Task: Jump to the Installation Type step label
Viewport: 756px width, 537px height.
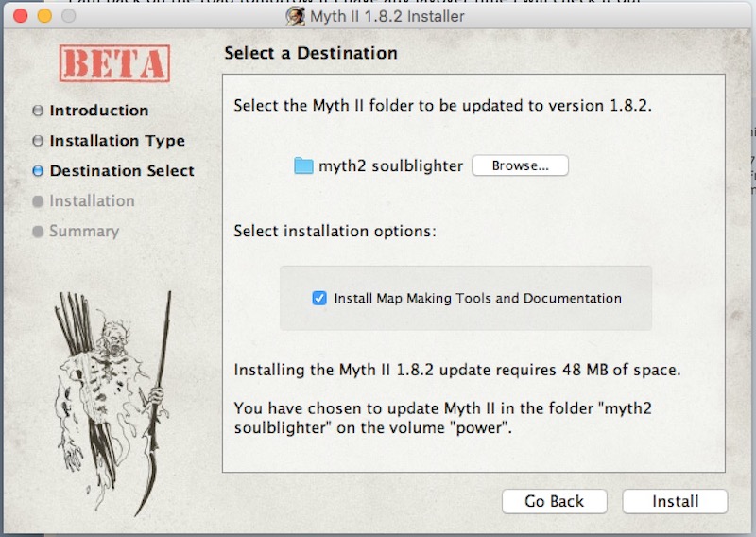Action: (x=117, y=141)
